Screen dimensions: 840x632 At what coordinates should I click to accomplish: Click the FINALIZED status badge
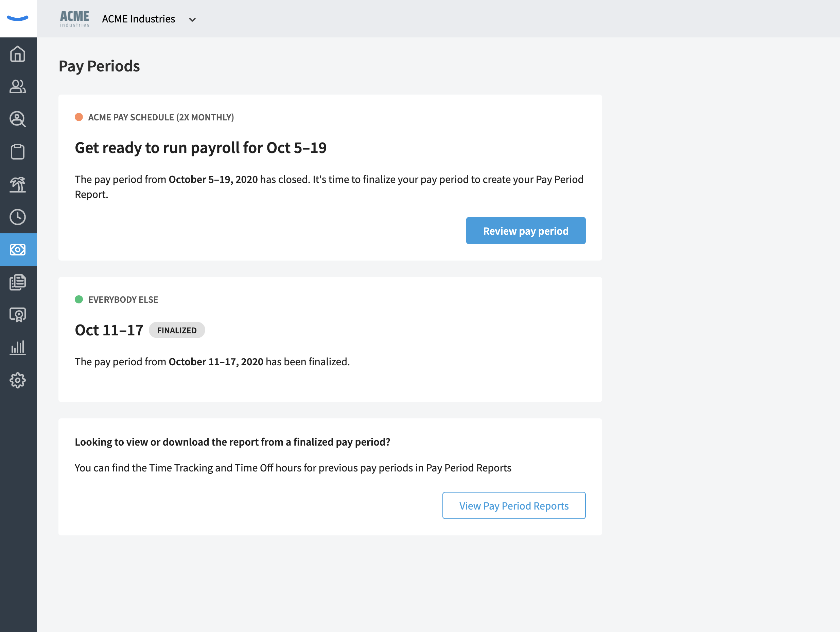177,330
